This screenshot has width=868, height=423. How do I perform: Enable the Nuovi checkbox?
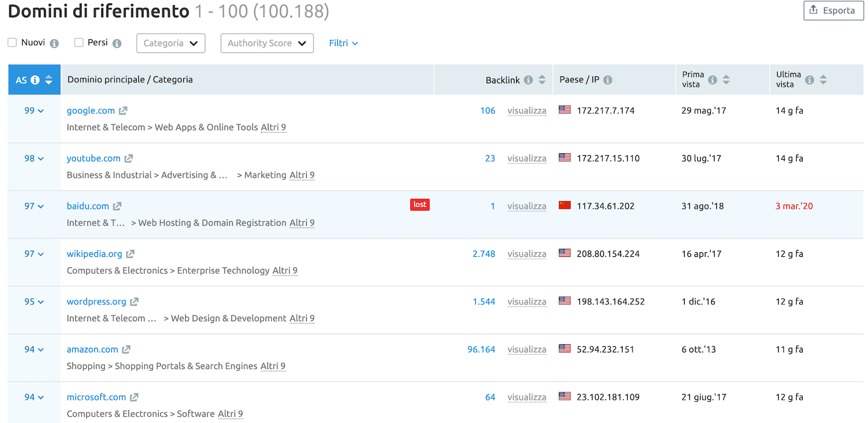tap(12, 43)
